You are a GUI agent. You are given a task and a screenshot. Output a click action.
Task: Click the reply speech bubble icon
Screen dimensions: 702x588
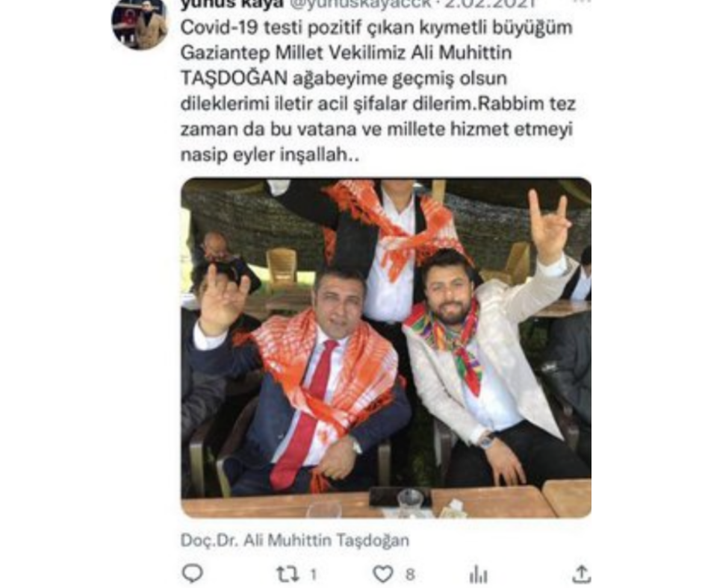pyautogui.click(x=193, y=573)
